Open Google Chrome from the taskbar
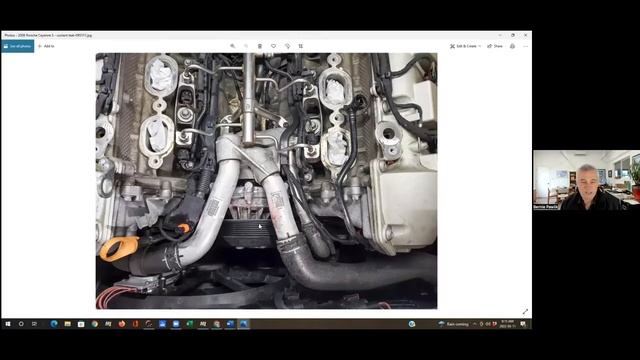The height and width of the screenshot is (360, 640). pos(95,324)
